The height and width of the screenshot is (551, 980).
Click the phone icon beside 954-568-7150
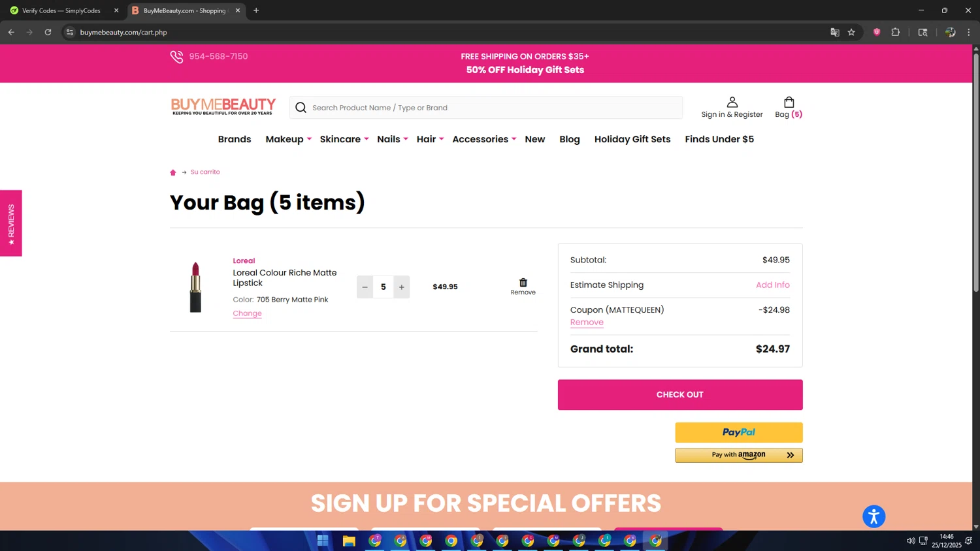tap(176, 57)
